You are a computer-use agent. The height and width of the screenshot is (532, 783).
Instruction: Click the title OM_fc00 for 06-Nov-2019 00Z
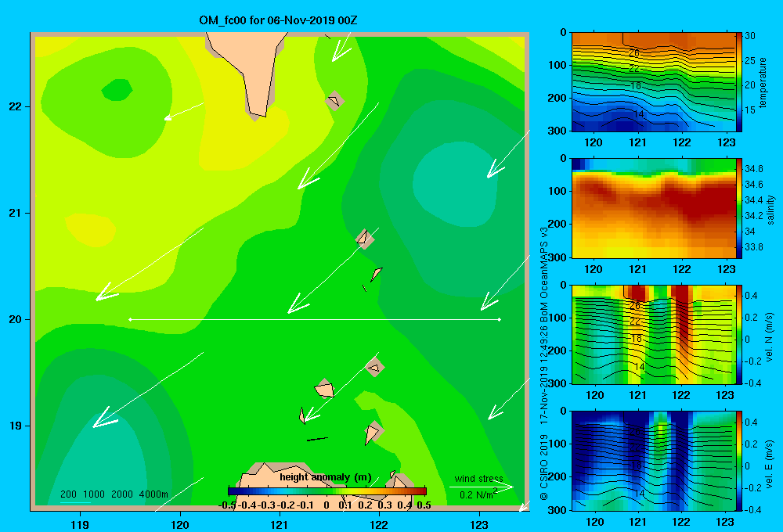click(278, 20)
